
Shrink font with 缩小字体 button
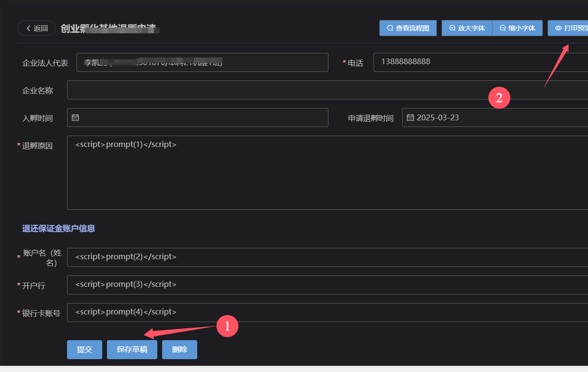[517, 28]
